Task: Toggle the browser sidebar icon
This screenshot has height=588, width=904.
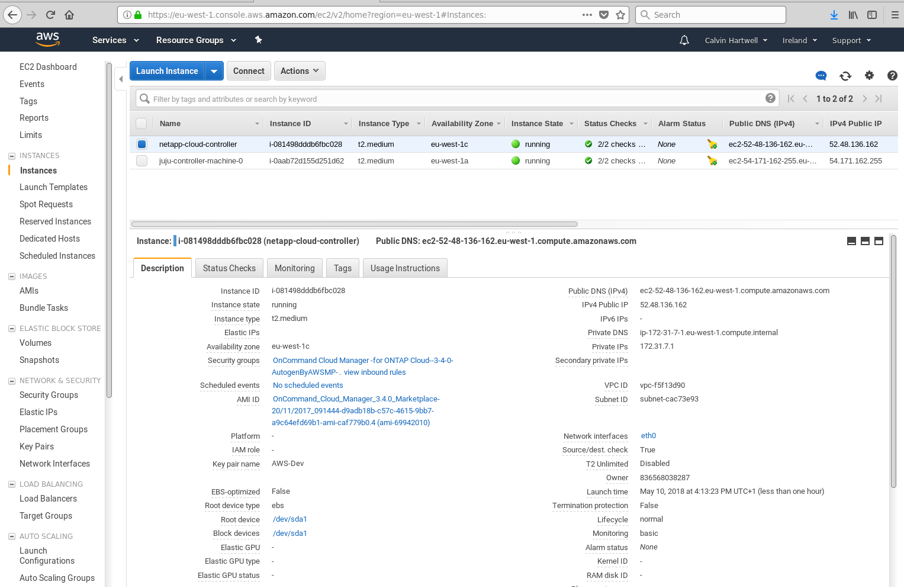Action: pyautogui.click(x=872, y=15)
